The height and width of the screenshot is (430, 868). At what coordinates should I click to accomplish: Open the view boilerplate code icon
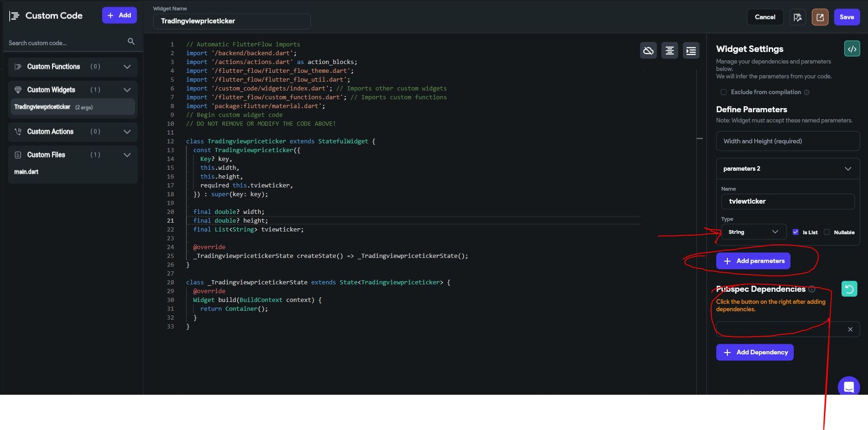(852, 49)
